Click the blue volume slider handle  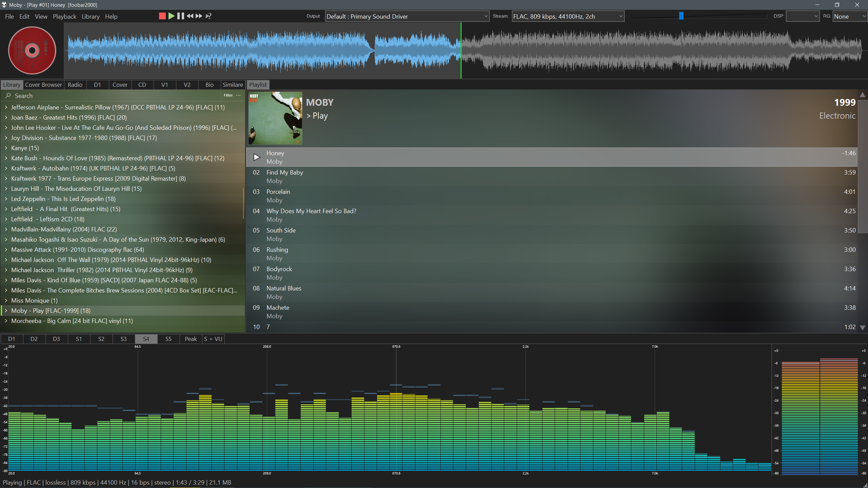(681, 16)
